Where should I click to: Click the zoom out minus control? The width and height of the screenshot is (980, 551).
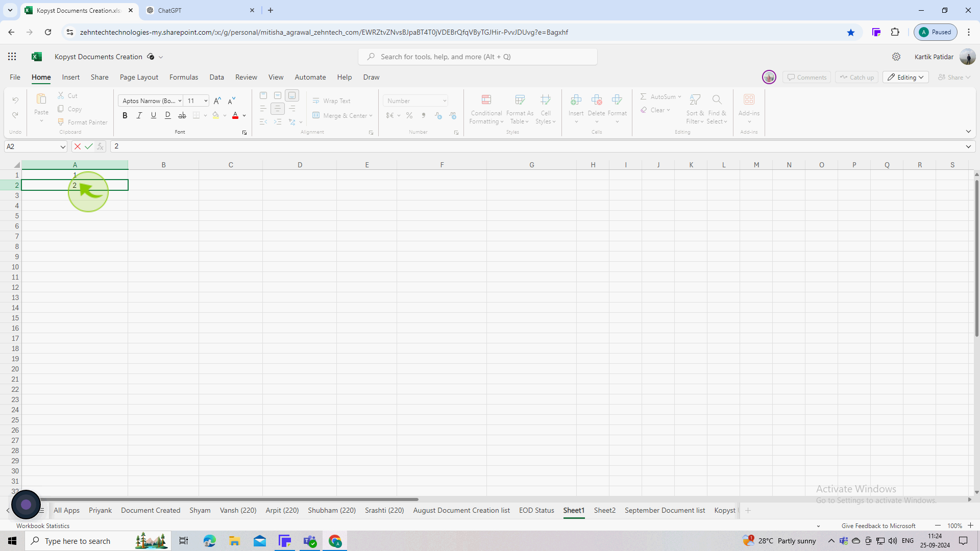click(938, 525)
